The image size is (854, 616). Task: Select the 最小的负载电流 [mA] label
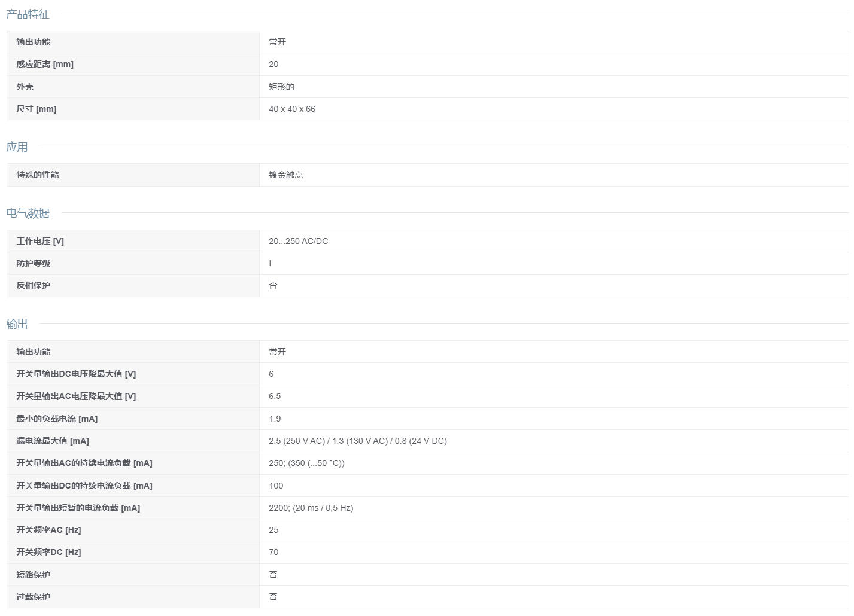click(57, 419)
